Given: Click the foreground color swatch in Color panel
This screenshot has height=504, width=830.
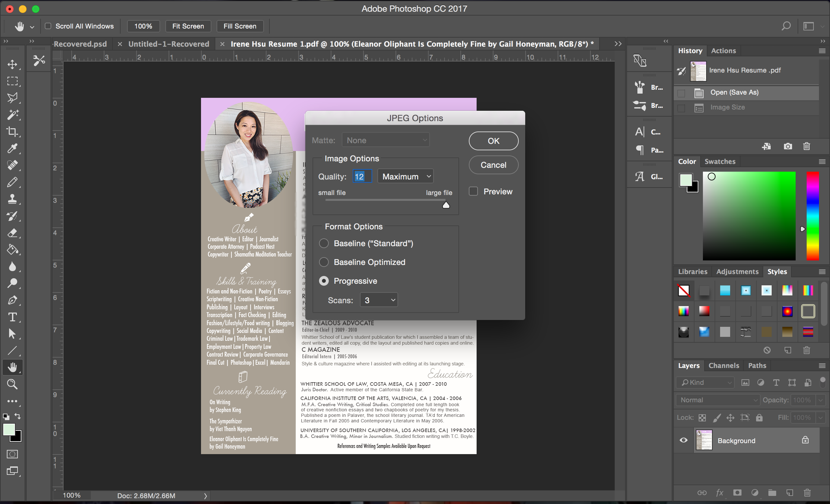Looking at the screenshot, I should (686, 180).
